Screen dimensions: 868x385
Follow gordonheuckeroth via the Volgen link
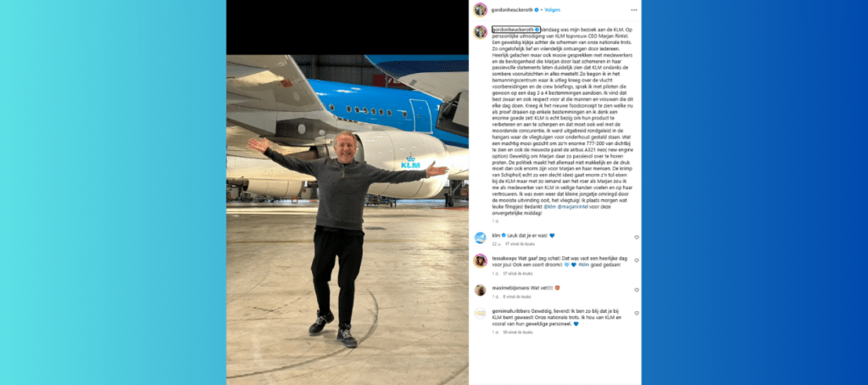pyautogui.click(x=551, y=10)
